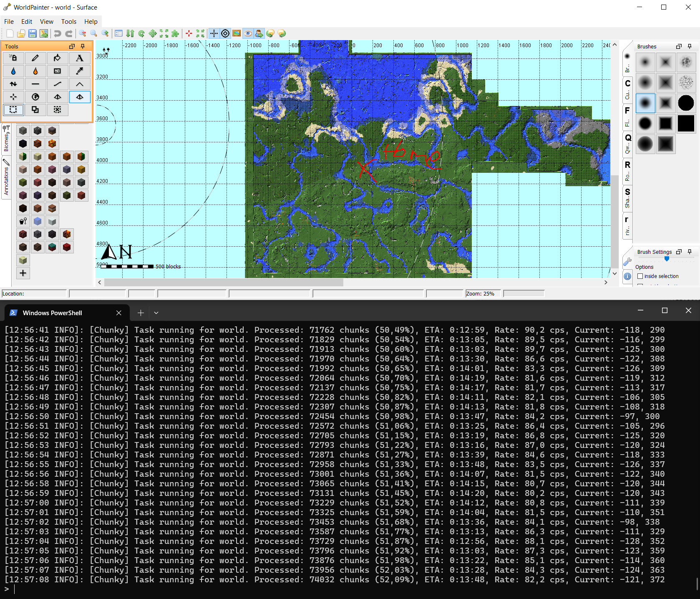Screen dimensions: 700x599
Task: Click the brush size slider in Brush Settings
Action: pyautogui.click(x=666, y=259)
